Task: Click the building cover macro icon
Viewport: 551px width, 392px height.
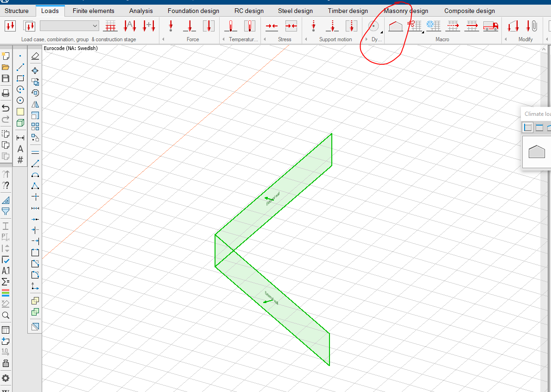Action: (x=396, y=26)
